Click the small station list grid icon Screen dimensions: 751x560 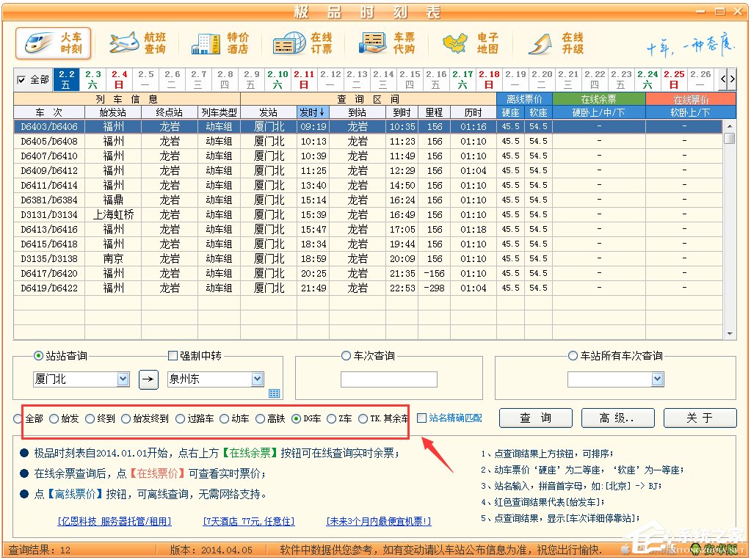click(274, 393)
